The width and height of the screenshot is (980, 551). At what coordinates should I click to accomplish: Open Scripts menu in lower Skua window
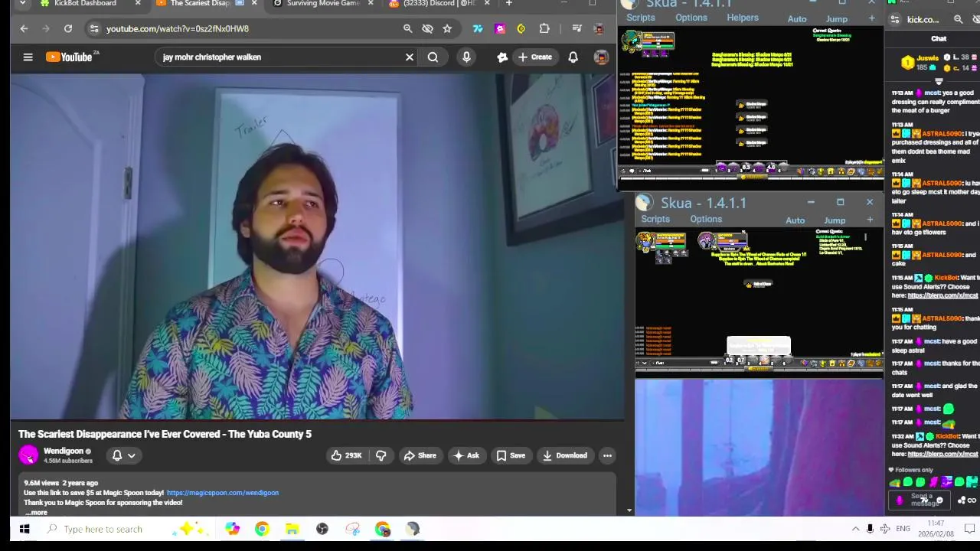655,219
